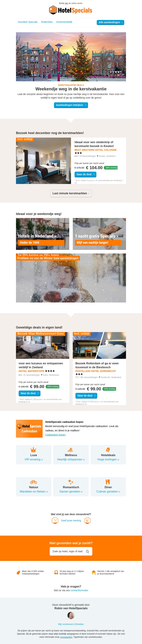This screenshot has height=644, width=142.
Task: Click the Natuur bicycle icon
Action: click(33, 482)
